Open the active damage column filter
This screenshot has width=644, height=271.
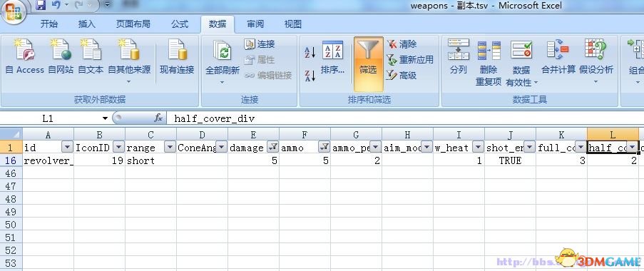pyautogui.click(x=272, y=148)
